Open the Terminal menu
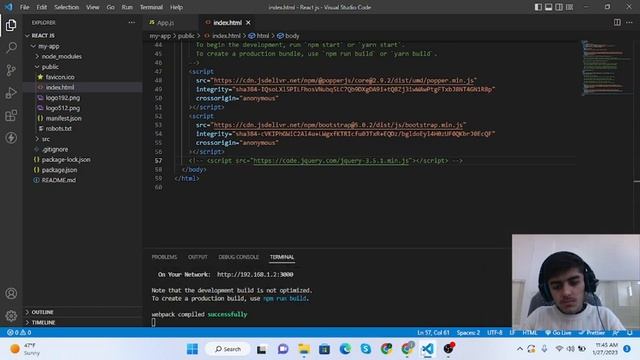The image size is (640, 360). coord(151,7)
